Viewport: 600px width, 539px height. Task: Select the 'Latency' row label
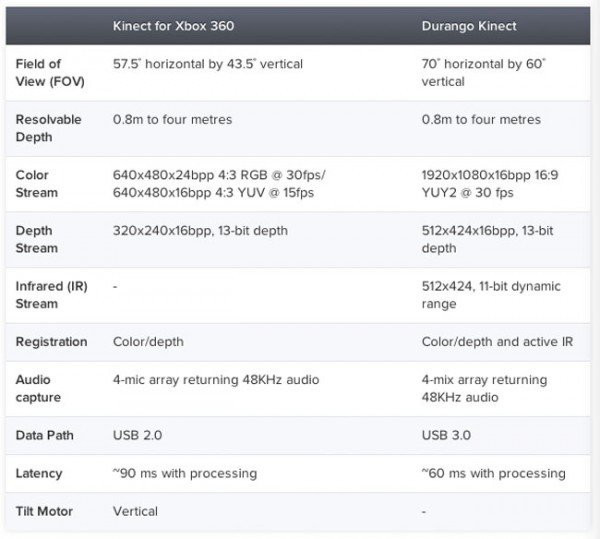pos(39,474)
